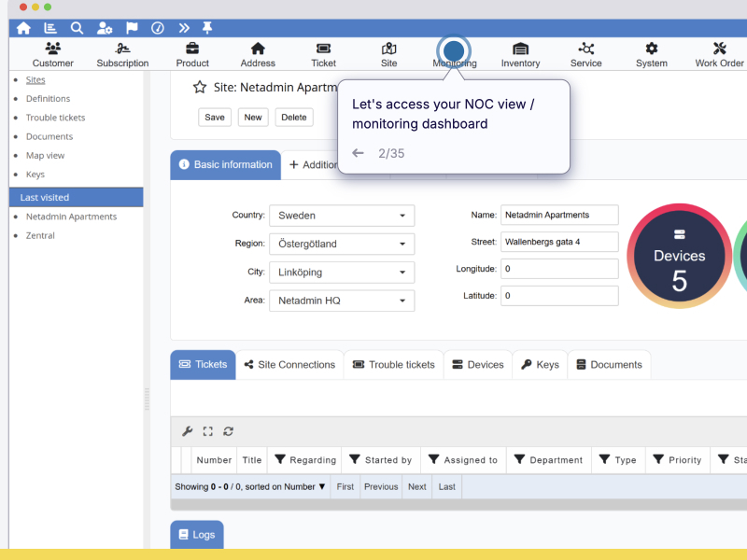747x560 pixels.
Task: Filter by Type column
Action: pos(604,459)
